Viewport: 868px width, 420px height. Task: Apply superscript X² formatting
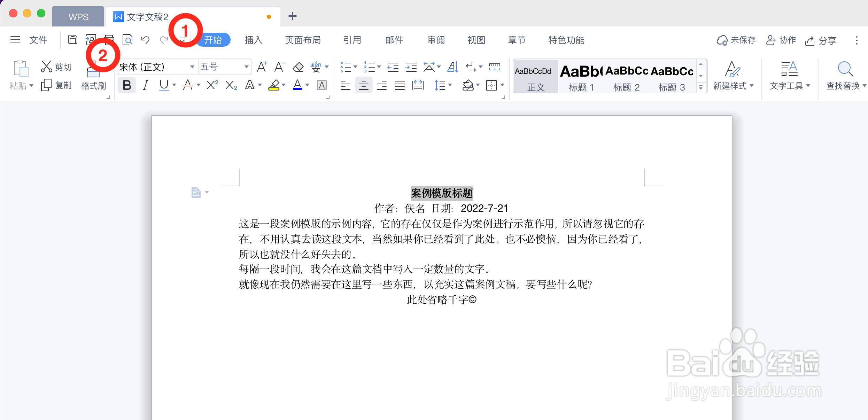(212, 85)
